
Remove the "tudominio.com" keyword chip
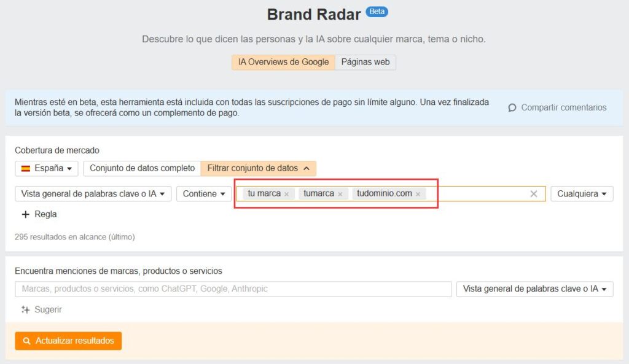click(418, 194)
